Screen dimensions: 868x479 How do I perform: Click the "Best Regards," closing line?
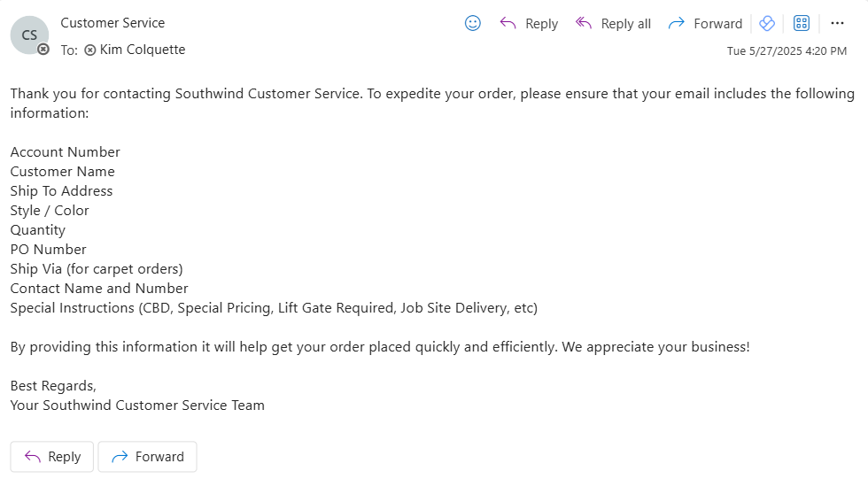pyautogui.click(x=53, y=386)
